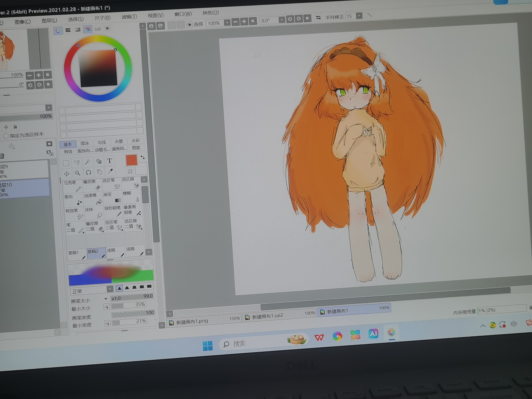Toggle the intermediate color bar panel
The width and height of the screenshot is (532, 399).
[x=88, y=29]
